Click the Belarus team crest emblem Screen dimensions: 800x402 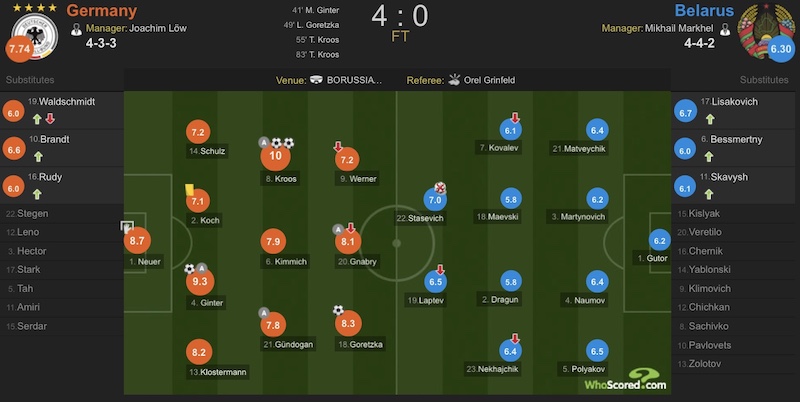[x=763, y=29]
